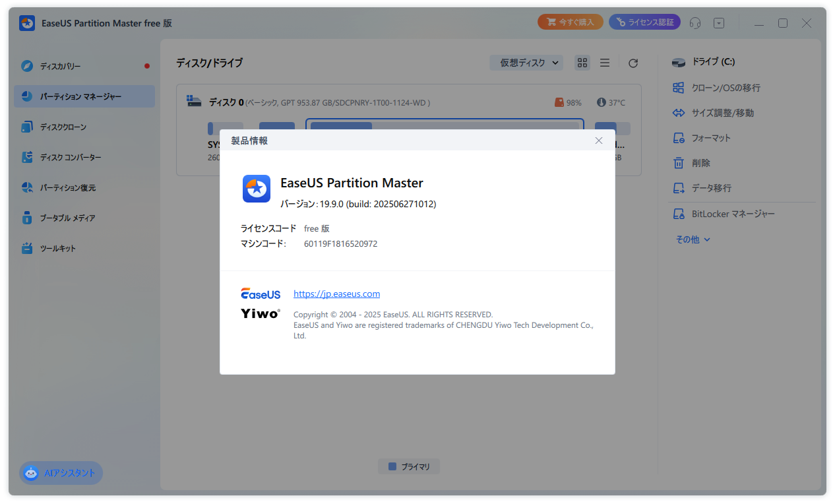This screenshot has width=835, height=504.
Task: Refresh the disk list
Action: pos(633,63)
